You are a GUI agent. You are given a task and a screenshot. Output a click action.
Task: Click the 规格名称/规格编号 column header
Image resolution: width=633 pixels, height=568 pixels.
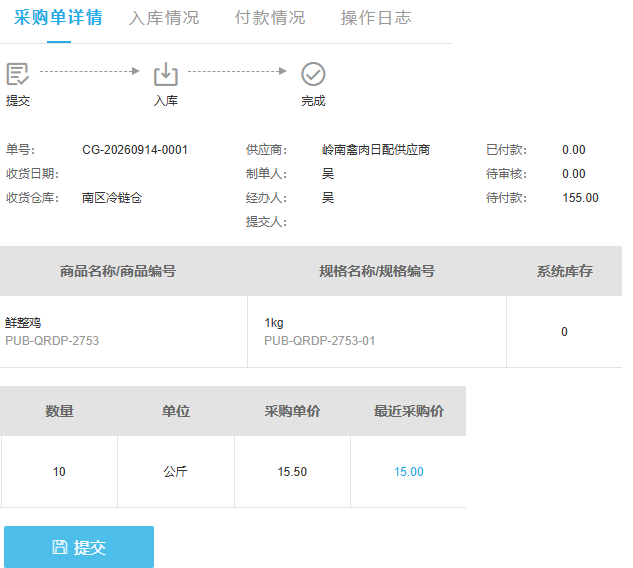pos(377,271)
